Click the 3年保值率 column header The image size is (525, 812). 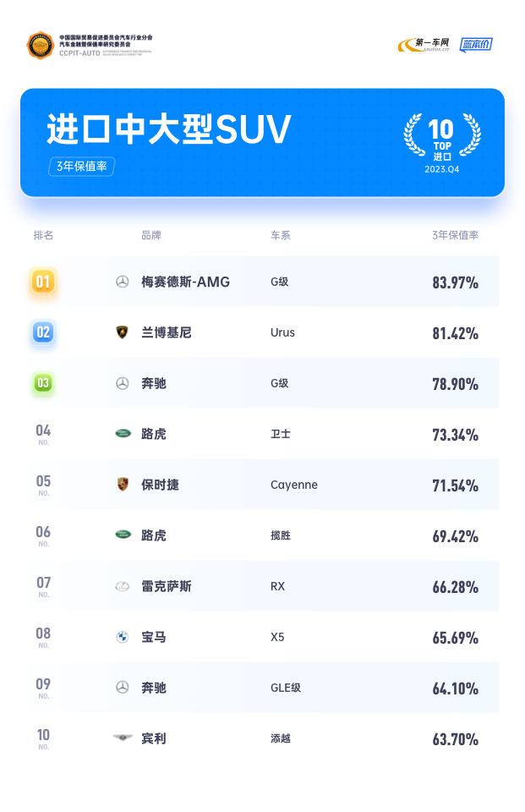click(x=455, y=236)
